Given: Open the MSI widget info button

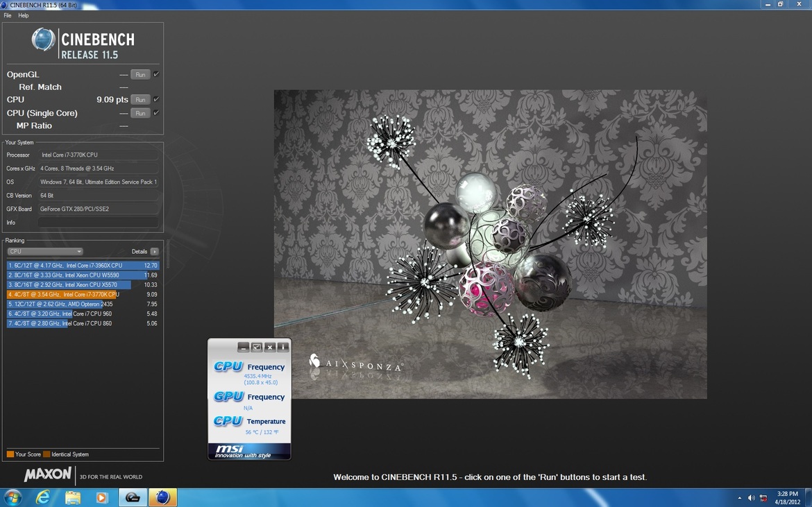Looking at the screenshot, I should pyautogui.click(x=282, y=347).
